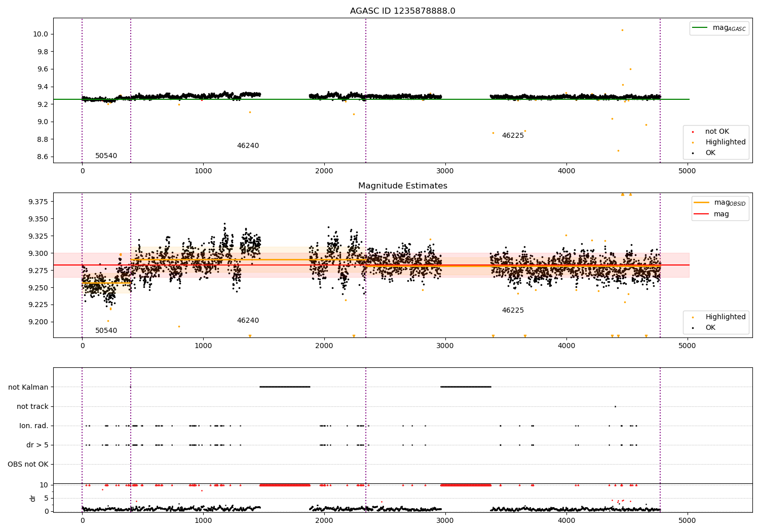Select the 'dr > 5' row label
This screenshot has height=532, width=760.
pyautogui.click(x=37, y=445)
